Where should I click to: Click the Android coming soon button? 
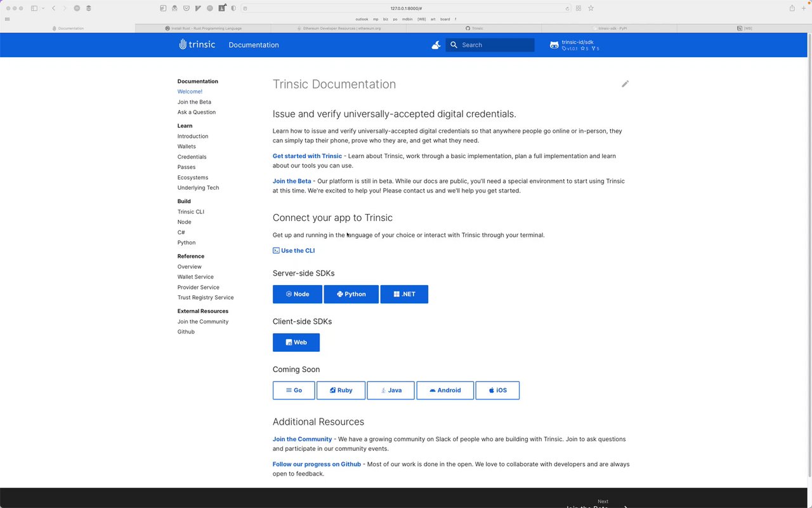[x=445, y=391]
